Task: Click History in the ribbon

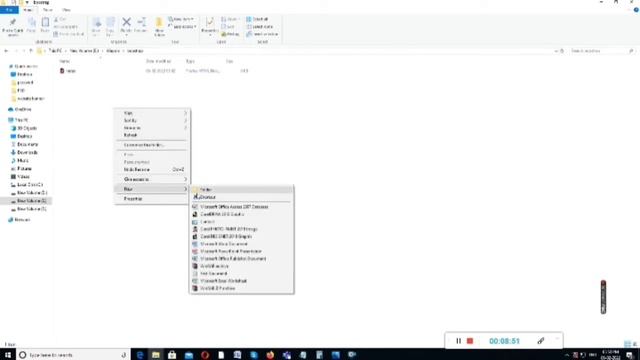Action: tap(231, 34)
